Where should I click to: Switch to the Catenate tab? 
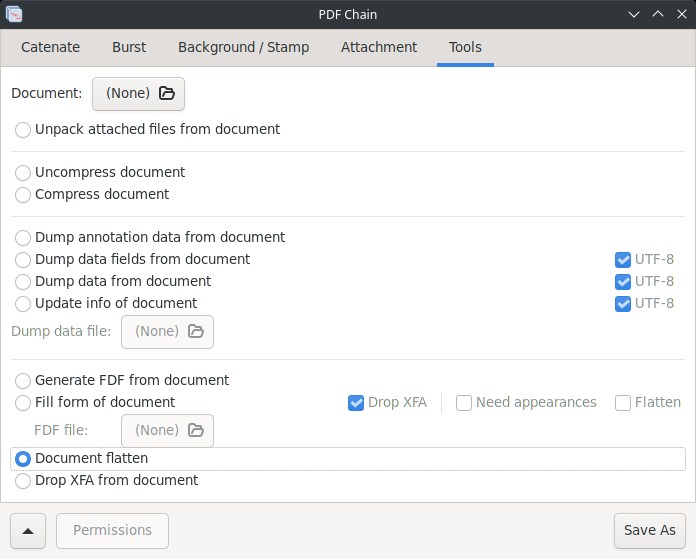click(51, 47)
